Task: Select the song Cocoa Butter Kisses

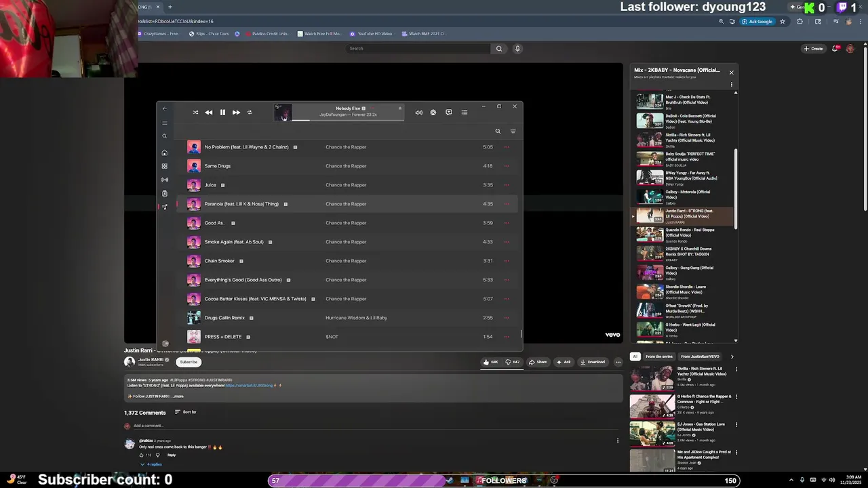Action: tap(347, 299)
